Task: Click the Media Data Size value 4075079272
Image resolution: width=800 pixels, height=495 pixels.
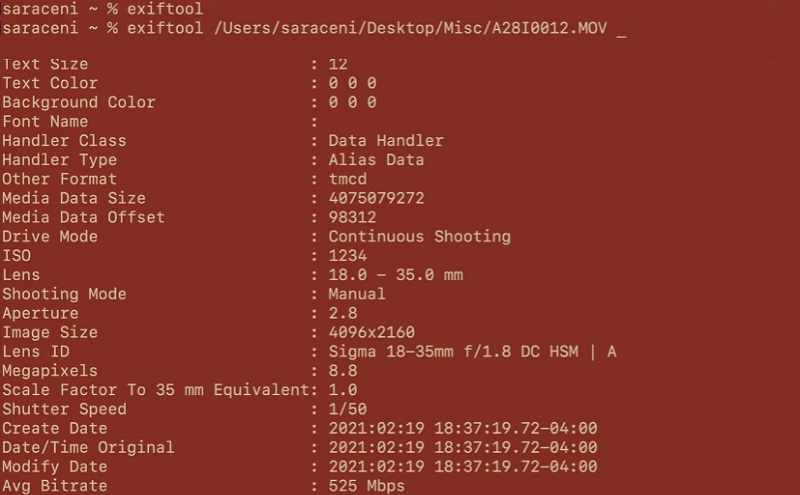Action: [x=376, y=198]
